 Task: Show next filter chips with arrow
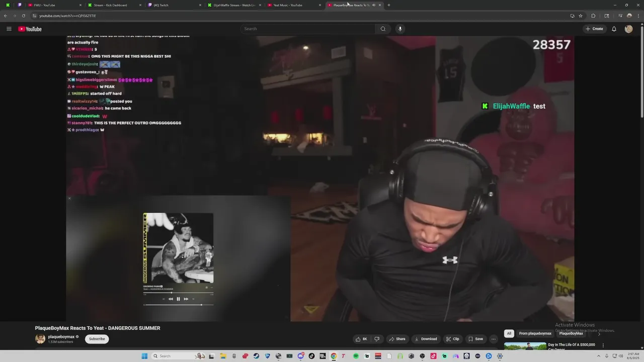point(599,333)
